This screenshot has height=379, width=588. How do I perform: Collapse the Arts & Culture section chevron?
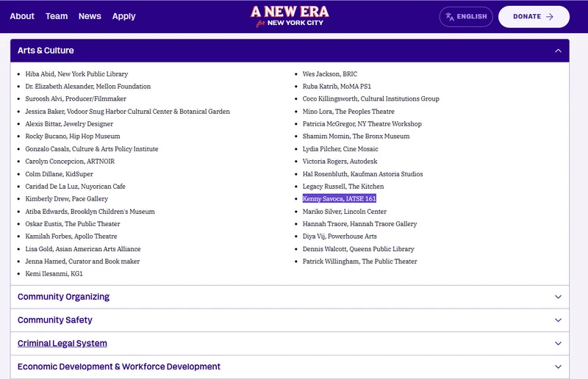pyautogui.click(x=558, y=51)
